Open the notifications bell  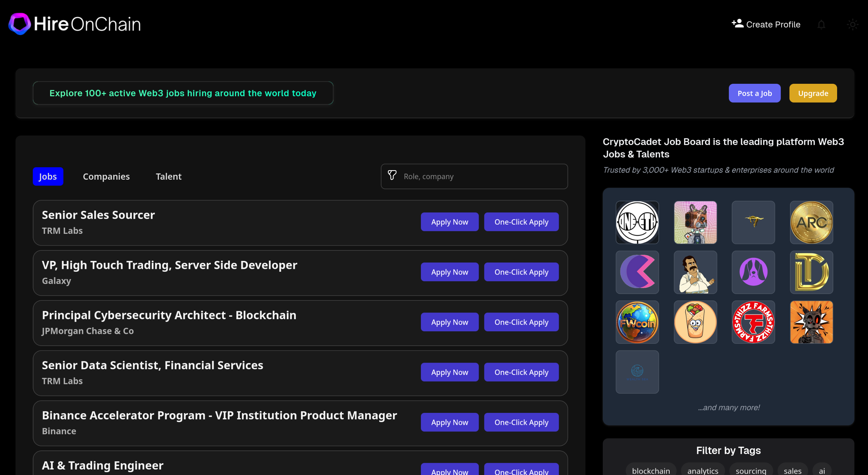coord(822,24)
